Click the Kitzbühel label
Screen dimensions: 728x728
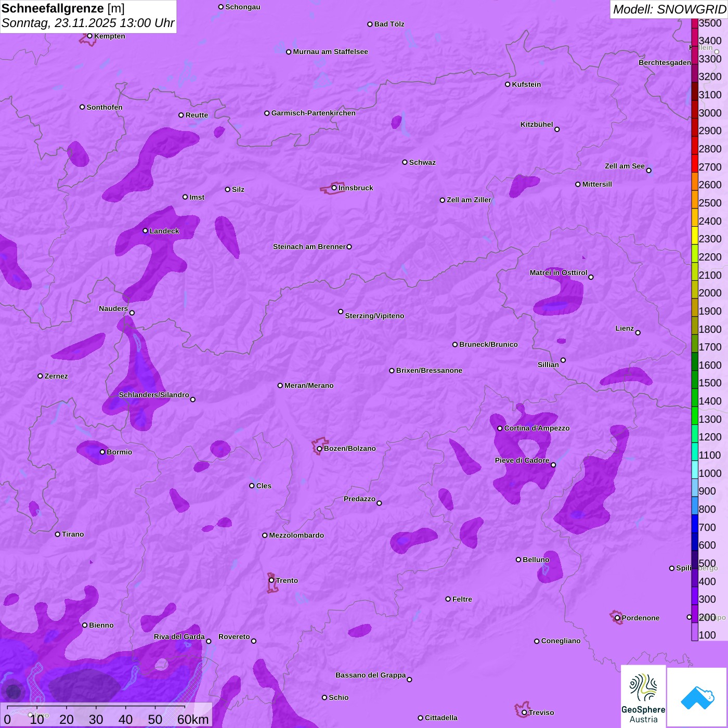[x=537, y=124]
